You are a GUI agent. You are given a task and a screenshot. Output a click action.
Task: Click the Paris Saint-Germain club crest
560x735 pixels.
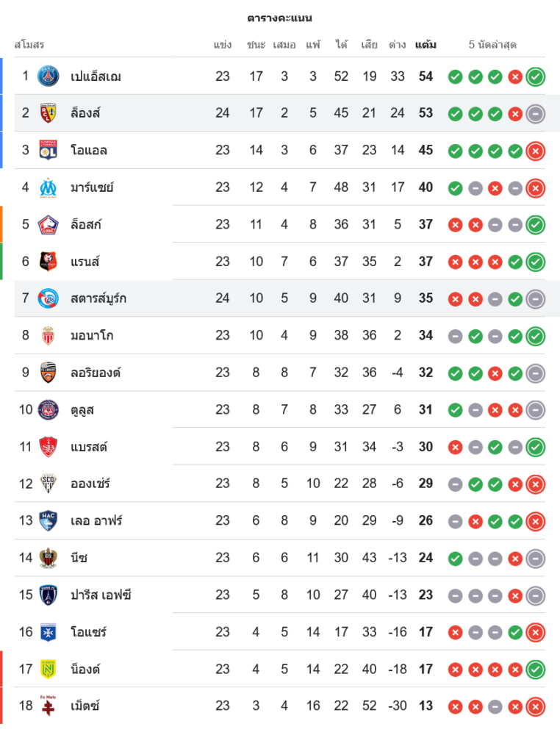click(x=49, y=76)
